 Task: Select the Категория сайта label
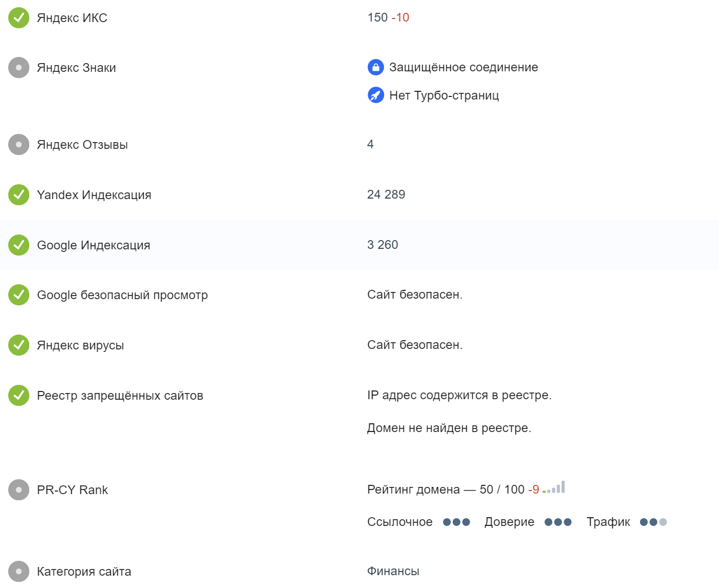click(84, 572)
